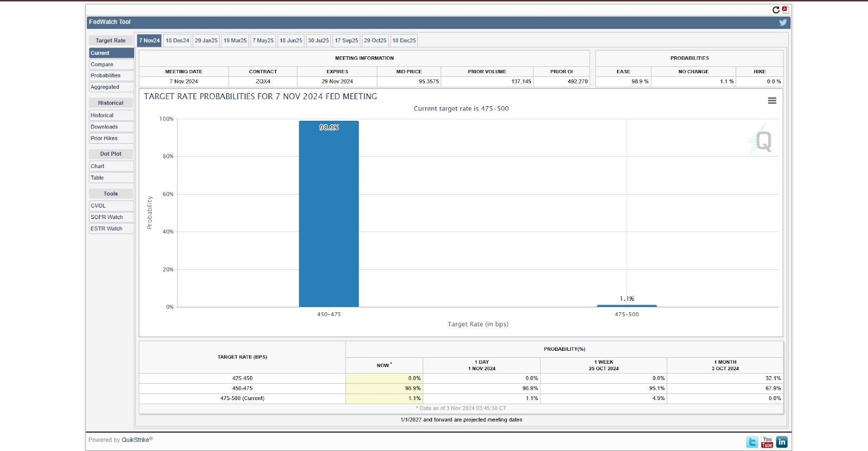Click the contract code ZQX4
The height and width of the screenshot is (451, 868).
click(263, 81)
